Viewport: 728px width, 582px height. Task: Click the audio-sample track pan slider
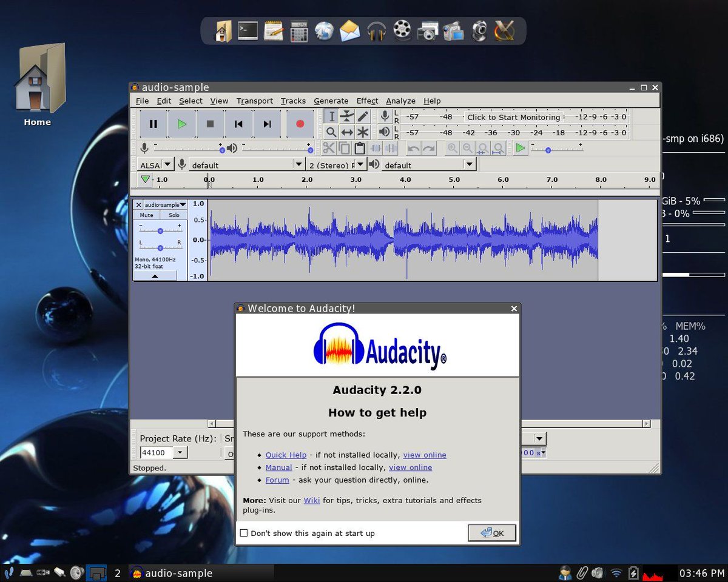160,247
